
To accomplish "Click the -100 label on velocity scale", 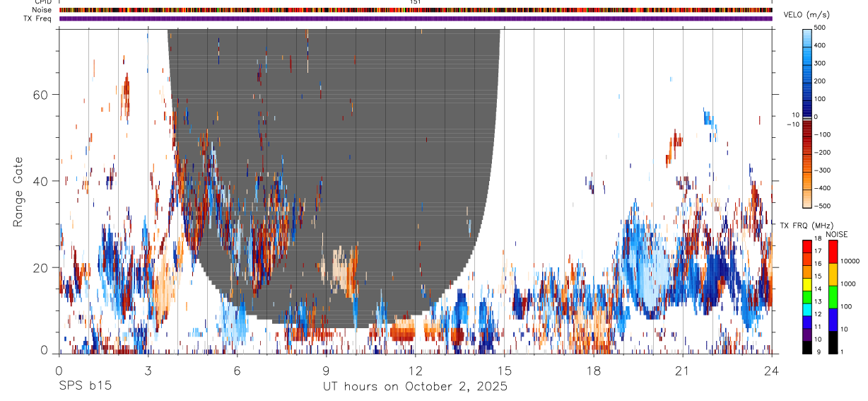I will (822, 134).
